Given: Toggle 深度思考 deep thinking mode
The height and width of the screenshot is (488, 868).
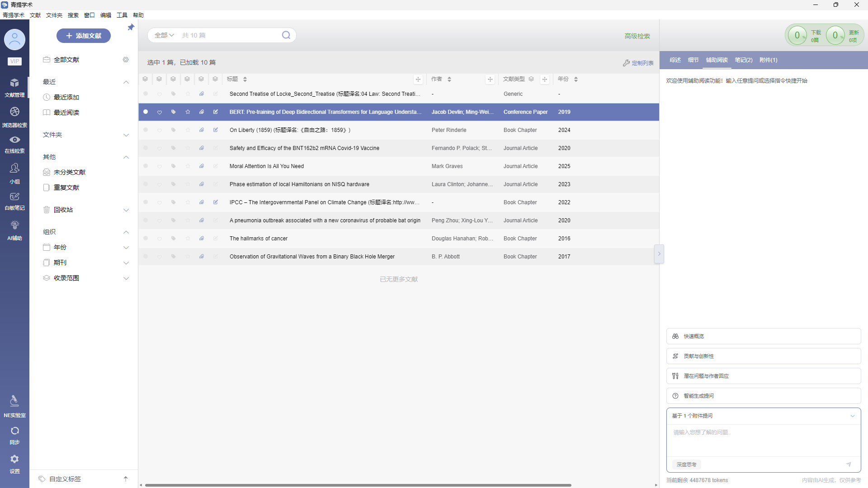Looking at the screenshot, I should click(x=686, y=465).
